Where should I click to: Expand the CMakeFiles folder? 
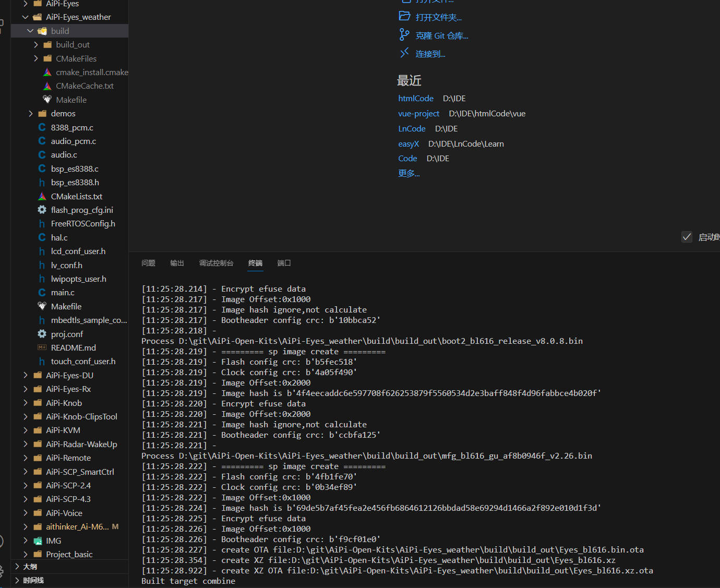click(x=35, y=58)
